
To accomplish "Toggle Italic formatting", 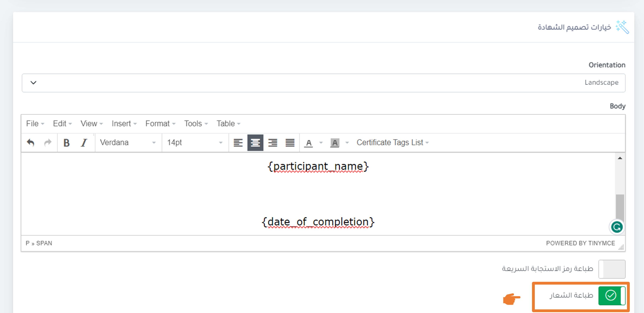I will pos(84,142).
